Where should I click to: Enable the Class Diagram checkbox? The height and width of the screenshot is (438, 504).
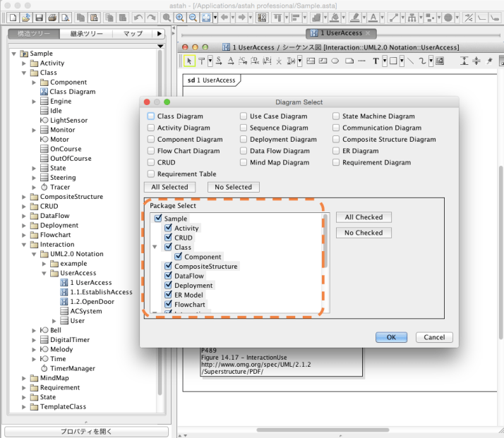tap(150, 116)
